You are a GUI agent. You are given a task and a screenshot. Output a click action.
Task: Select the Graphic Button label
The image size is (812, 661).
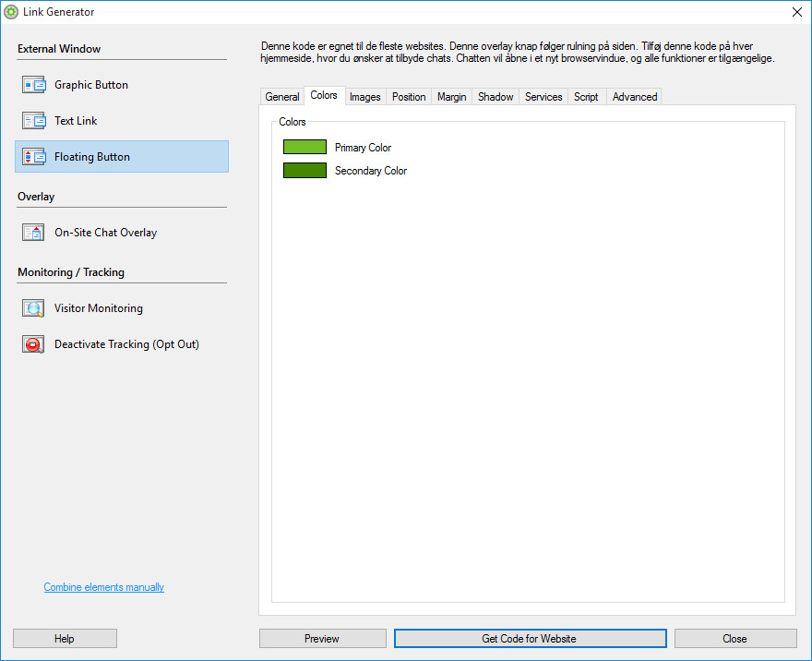click(x=91, y=85)
